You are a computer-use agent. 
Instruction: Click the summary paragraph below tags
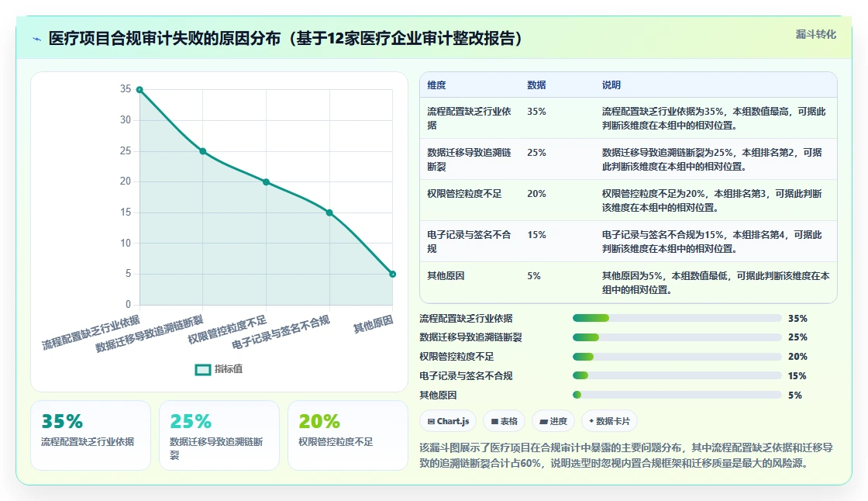pos(626,455)
